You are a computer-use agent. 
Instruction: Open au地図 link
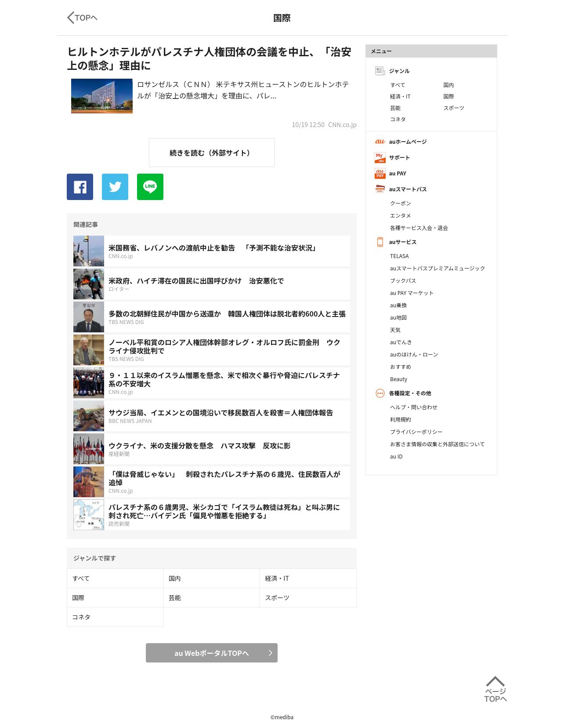coord(398,317)
